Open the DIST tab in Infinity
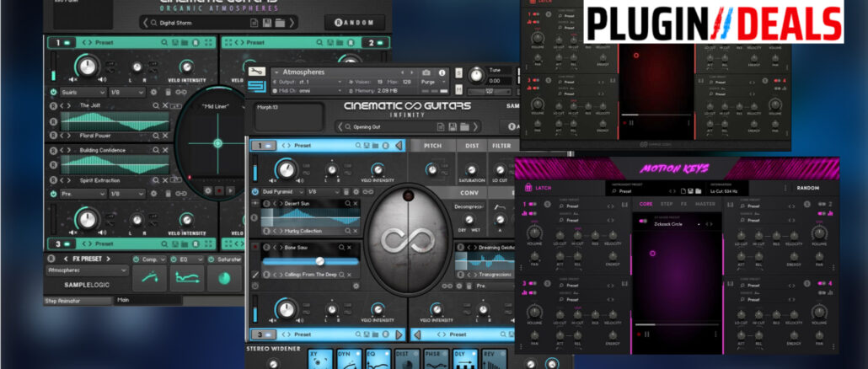The width and height of the screenshot is (868, 369). point(472,146)
